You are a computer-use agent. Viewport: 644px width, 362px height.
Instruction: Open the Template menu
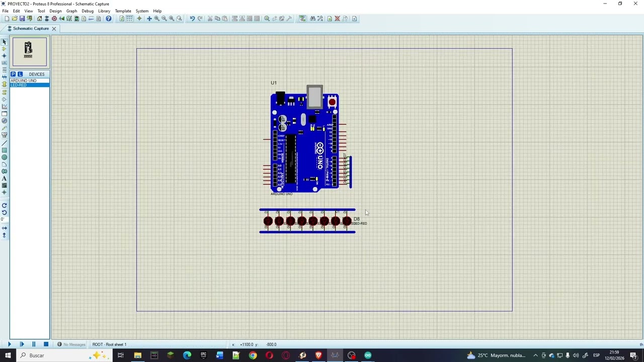[123, 11]
